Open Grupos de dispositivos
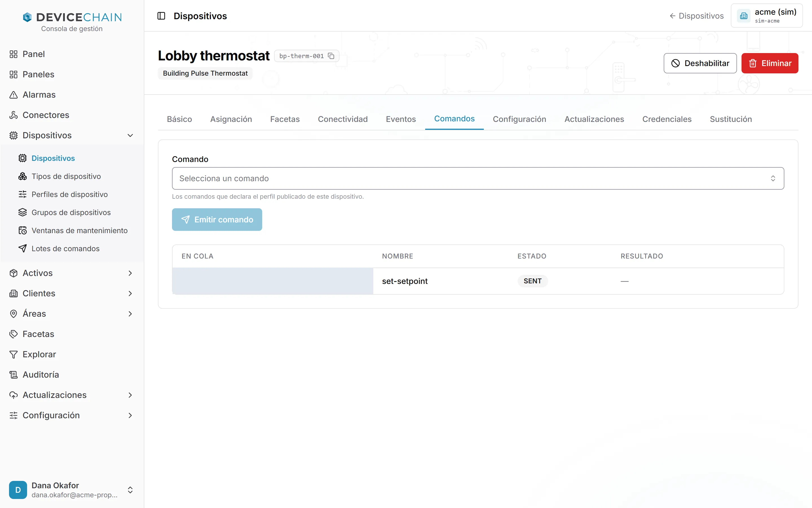The width and height of the screenshot is (812, 508). click(76, 212)
